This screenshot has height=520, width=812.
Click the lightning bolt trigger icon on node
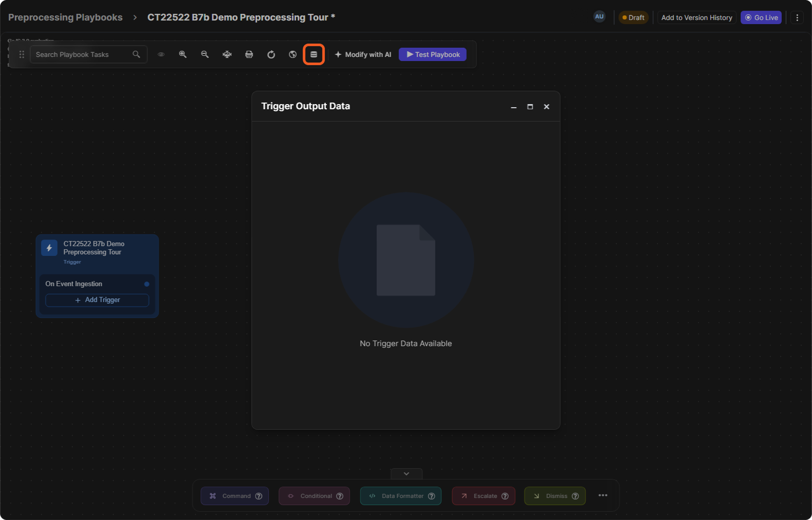[x=49, y=248]
